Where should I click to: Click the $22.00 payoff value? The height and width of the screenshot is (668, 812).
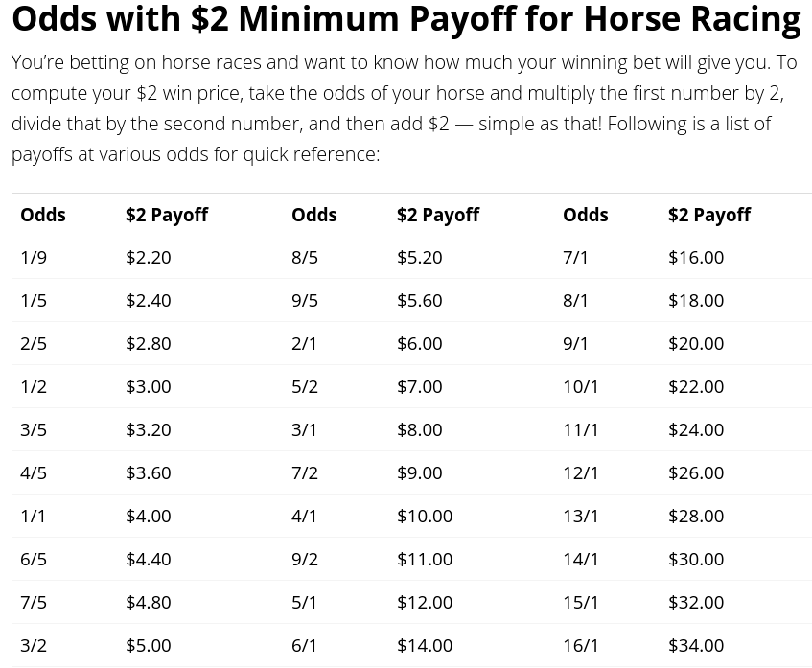(696, 387)
